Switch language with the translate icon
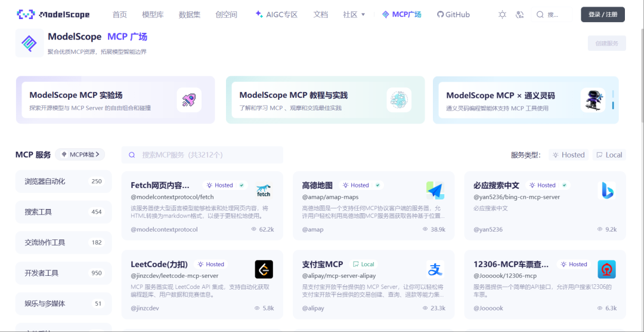The height and width of the screenshot is (332, 644). click(519, 15)
